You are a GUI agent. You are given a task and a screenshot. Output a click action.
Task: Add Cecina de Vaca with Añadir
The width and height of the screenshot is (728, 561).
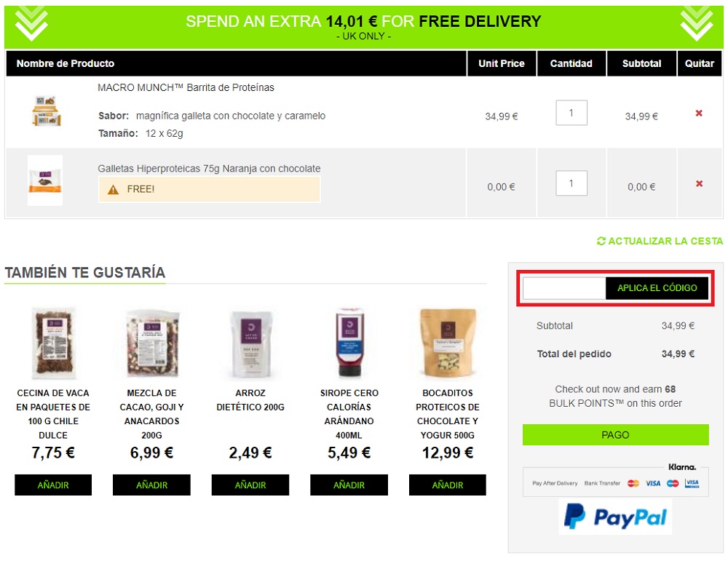coord(53,485)
